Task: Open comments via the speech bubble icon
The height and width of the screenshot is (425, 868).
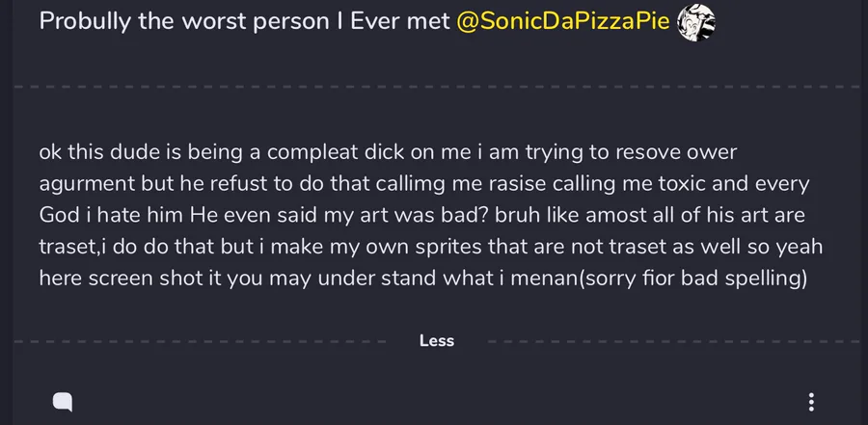Action: tap(63, 402)
